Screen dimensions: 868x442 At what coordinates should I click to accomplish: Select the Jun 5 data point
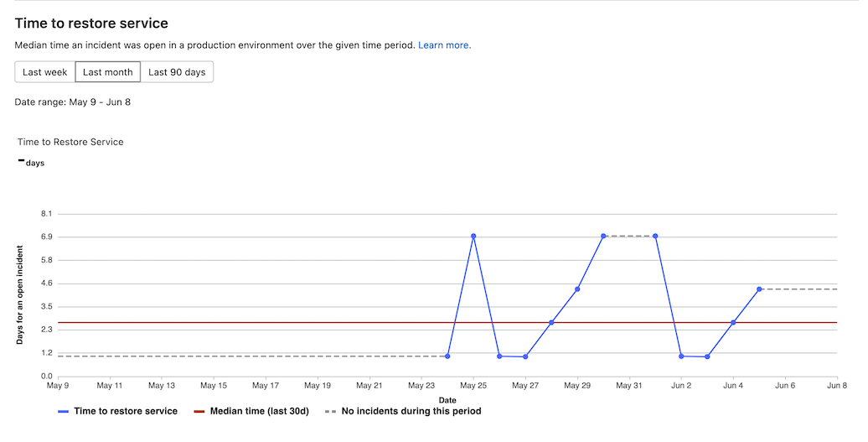pos(759,289)
